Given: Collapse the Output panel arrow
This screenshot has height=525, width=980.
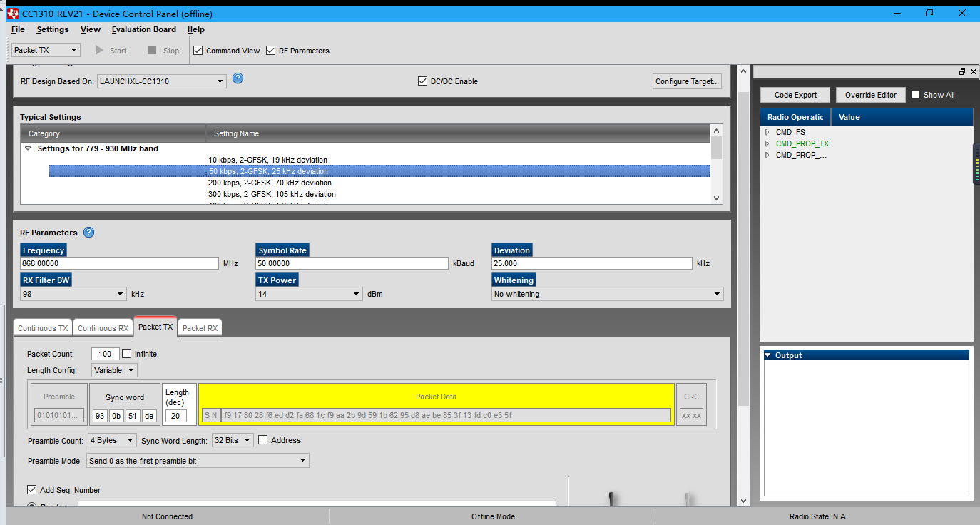Looking at the screenshot, I should (768, 355).
